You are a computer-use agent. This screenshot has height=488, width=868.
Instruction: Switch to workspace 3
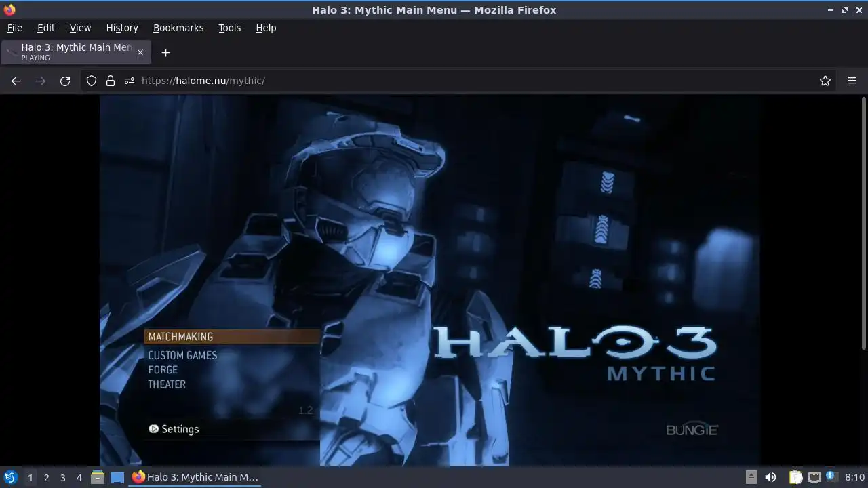62,477
